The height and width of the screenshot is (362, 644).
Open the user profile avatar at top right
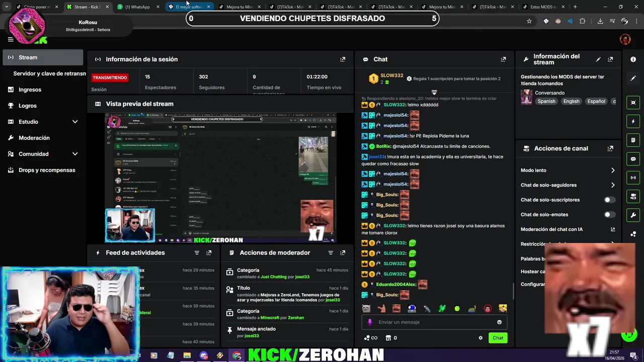click(625, 39)
